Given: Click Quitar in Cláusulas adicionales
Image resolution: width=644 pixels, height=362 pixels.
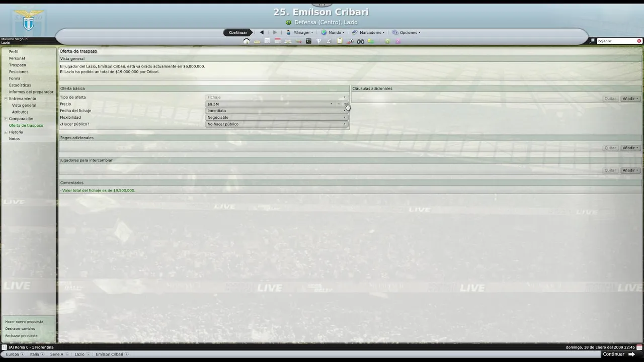Looking at the screenshot, I should pos(610,99).
